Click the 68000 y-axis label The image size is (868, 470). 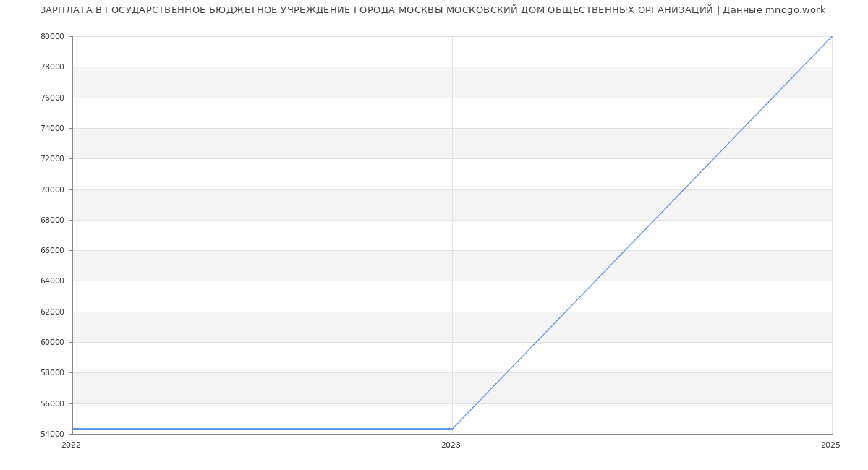(x=52, y=220)
